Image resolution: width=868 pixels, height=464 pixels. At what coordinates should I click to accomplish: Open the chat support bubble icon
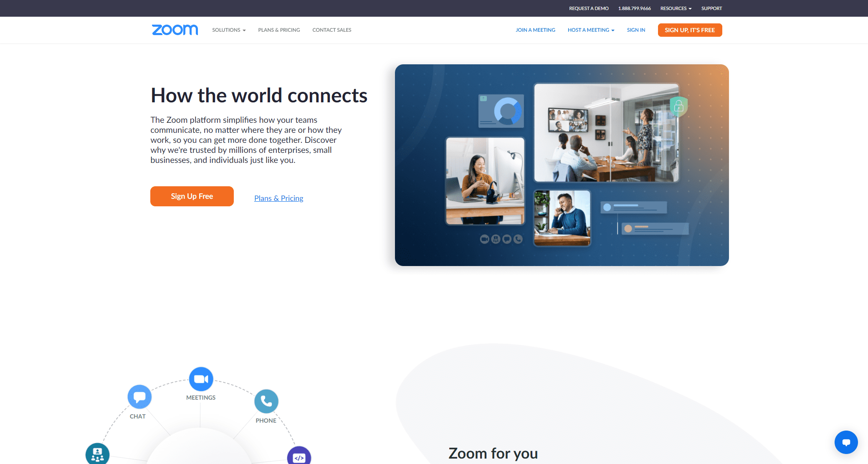pos(846,442)
